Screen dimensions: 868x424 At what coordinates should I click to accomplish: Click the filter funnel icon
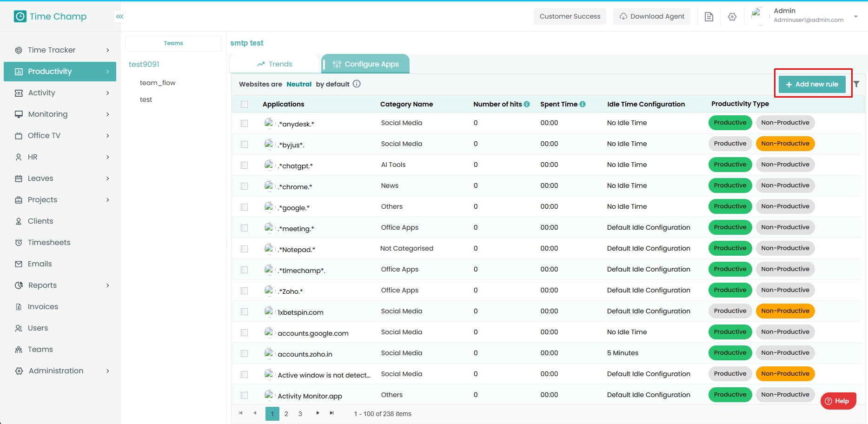pos(856,84)
